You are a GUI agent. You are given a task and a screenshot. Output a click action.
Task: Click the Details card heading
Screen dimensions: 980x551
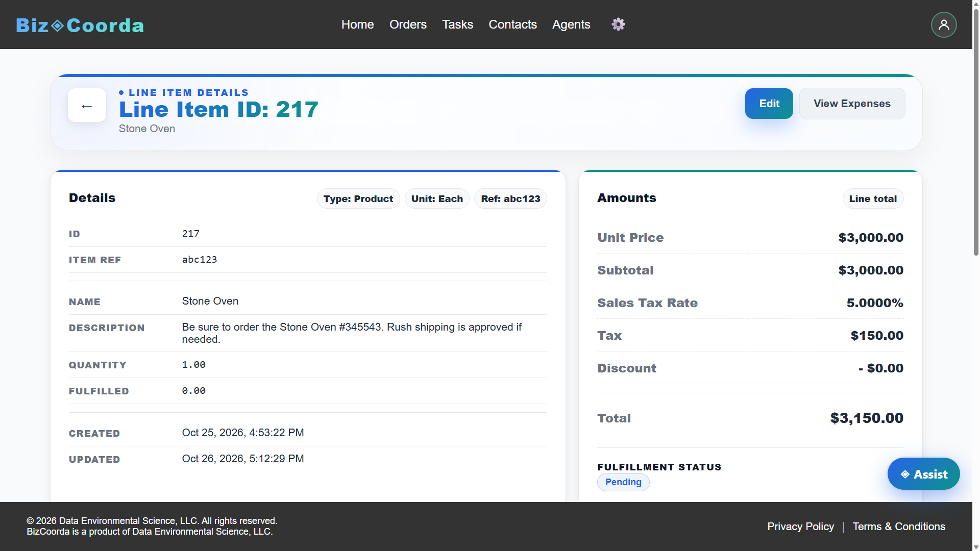(x=92, y=198)
